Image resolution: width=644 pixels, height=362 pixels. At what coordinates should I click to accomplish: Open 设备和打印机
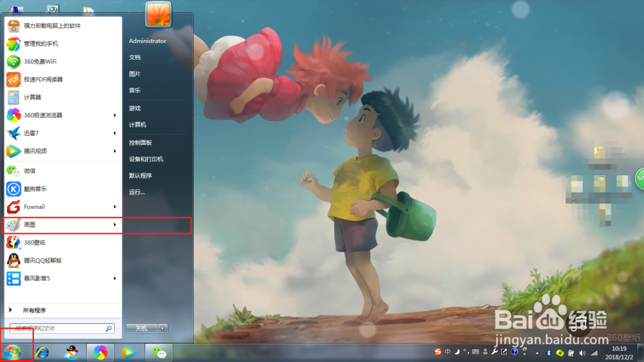pyautogui.click(x=146, y=160)
